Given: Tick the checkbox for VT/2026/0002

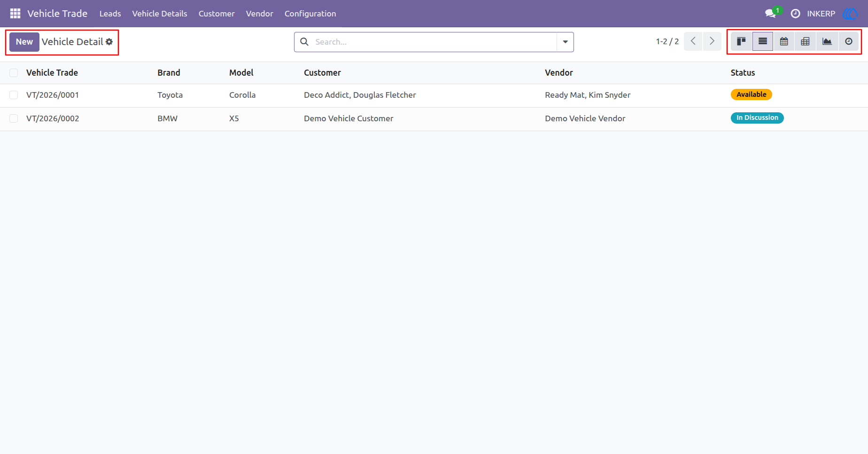Looking at the screenshot, I should tap(14, 118).
